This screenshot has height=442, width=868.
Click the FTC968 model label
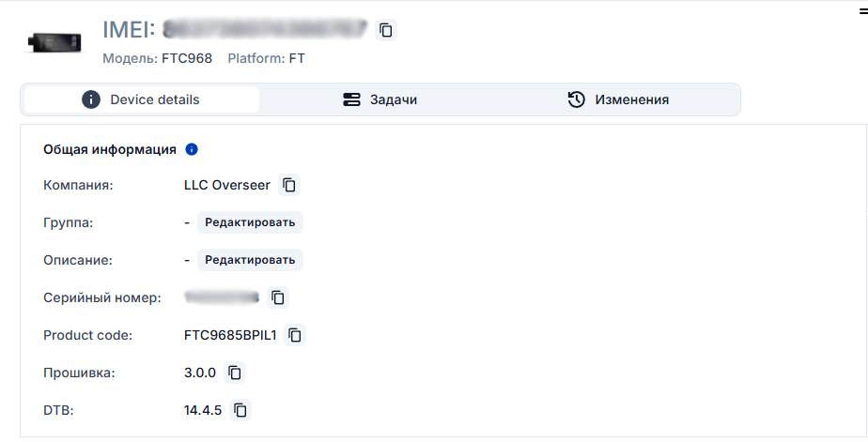[x=184, y=58]
